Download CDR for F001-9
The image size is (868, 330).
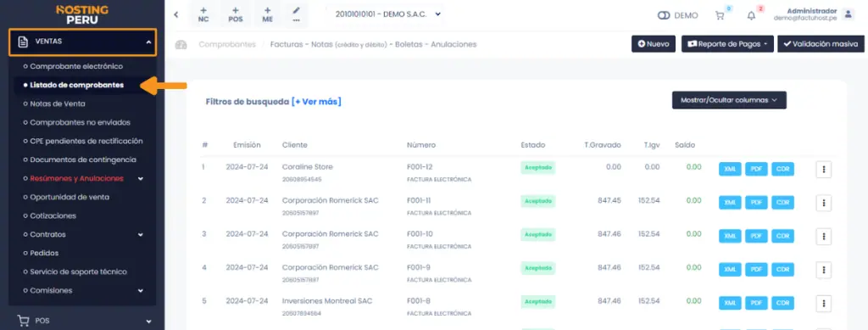(782, 270)
